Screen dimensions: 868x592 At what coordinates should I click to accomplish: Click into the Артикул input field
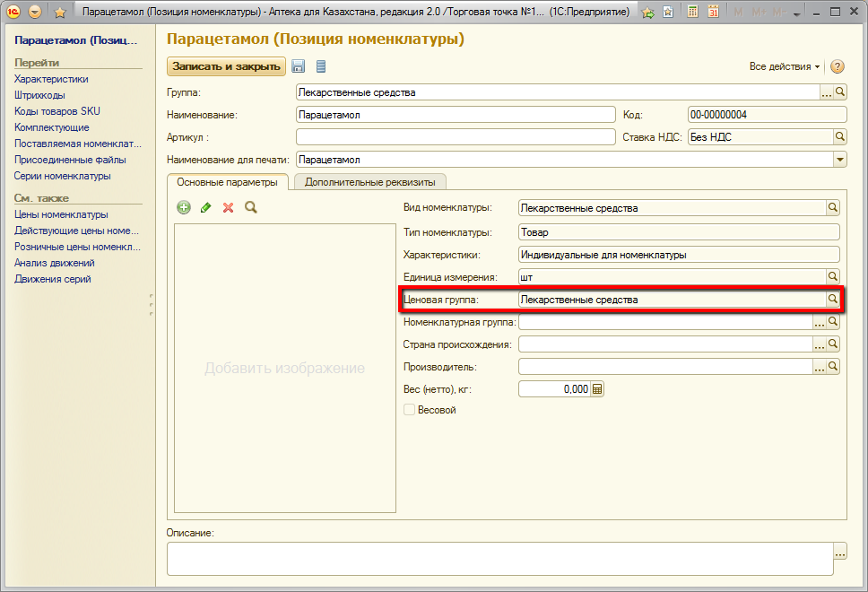455,137
